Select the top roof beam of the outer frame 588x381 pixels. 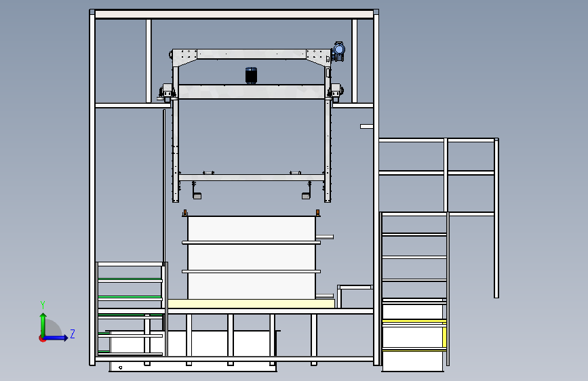point(234,14)
